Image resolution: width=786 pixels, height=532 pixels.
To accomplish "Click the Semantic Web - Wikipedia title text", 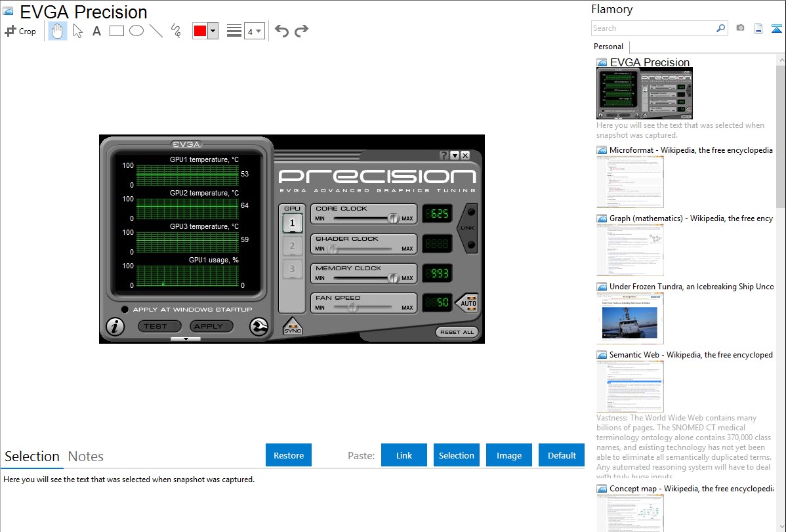I will pyautogui.click(x=692, y=354).
